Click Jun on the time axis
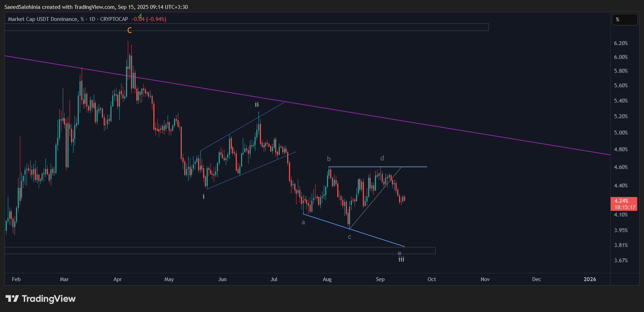644x312 pixels. pyautogui.click(x=222, y=279)
